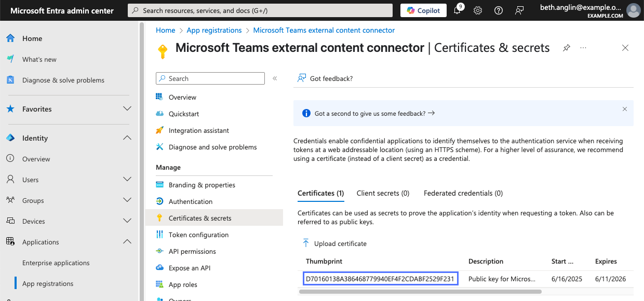Click the user account avatar
This screenshot has height=301, width=644.
633,10
